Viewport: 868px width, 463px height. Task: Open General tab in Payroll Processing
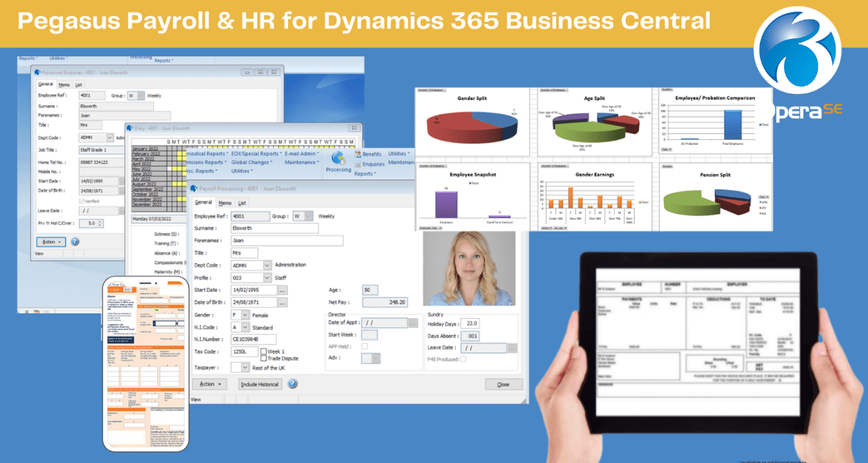pos(203,203)
